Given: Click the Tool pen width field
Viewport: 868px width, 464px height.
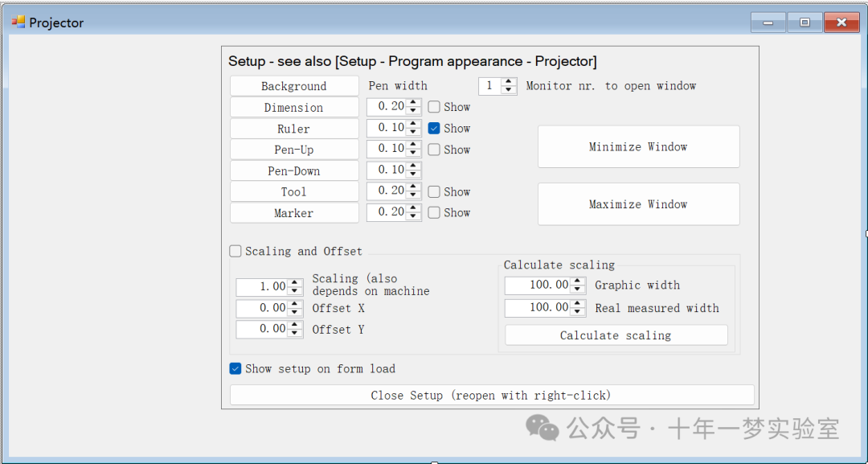Looking at the screenshot, I should click(387, 191).
